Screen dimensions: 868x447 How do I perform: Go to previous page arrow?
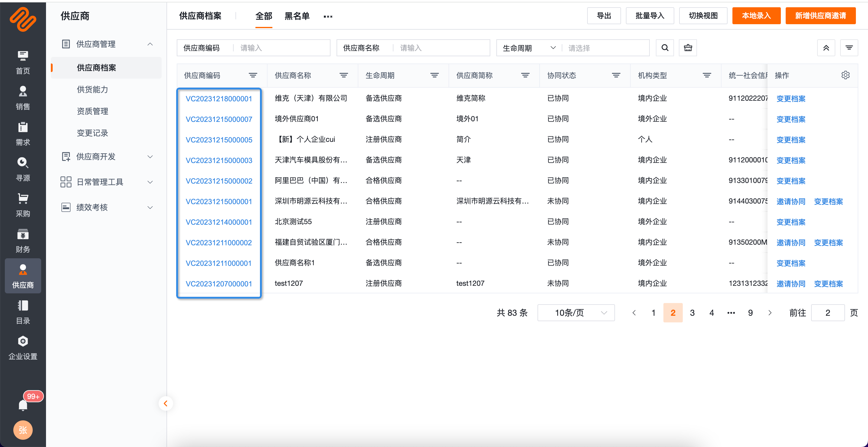(x=634, y=313)
